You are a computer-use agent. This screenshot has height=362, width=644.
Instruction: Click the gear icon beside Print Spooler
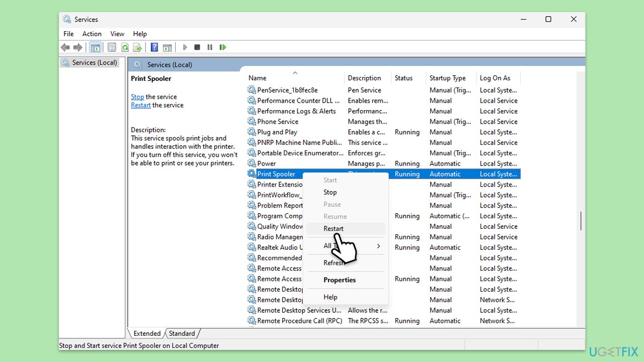tap(252, 174)
